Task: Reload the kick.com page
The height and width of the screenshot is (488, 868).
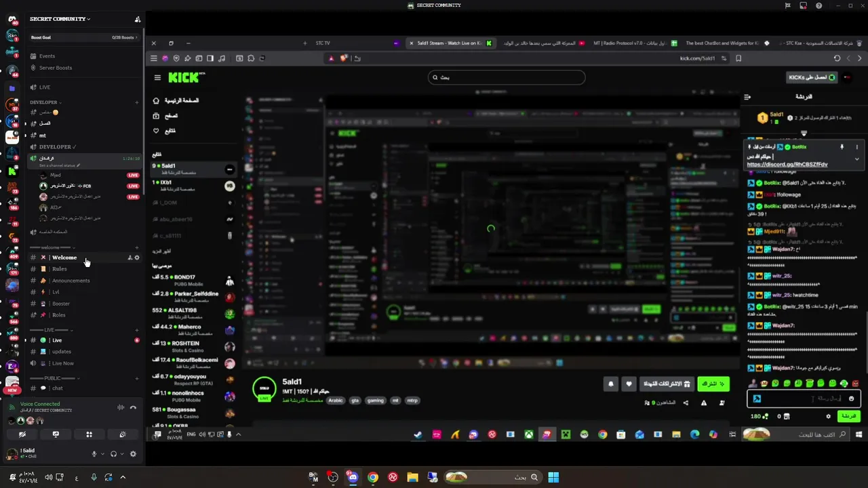Action: 837,58
